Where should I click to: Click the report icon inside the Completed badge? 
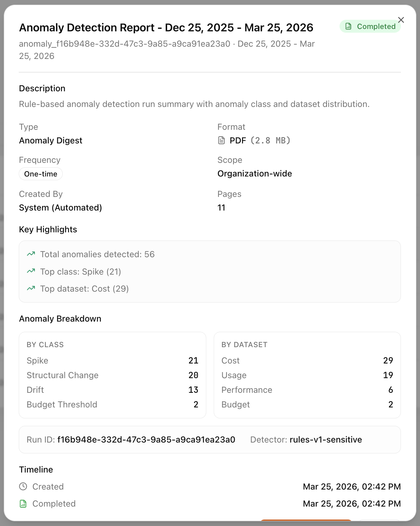click(x=348, y=26)
